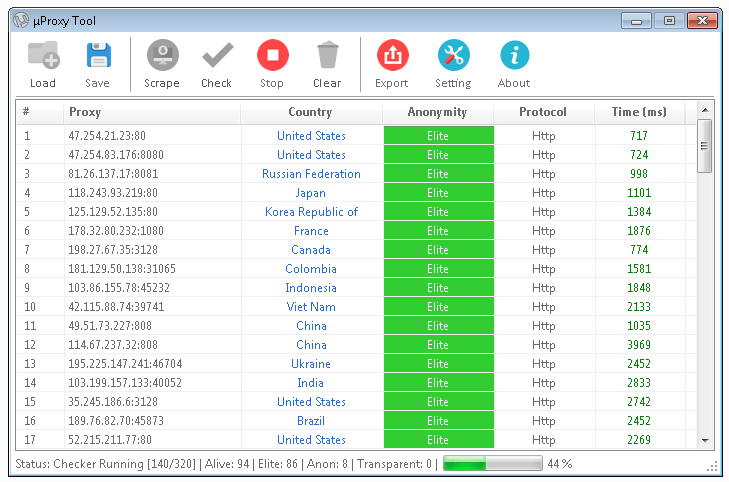
Task: Click the scrollbar up arrow
Action: click(704, 110)
